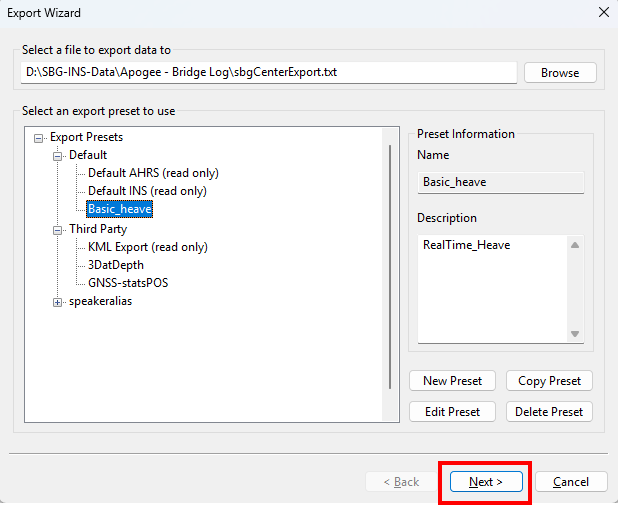The image size is (638, 523).
Task: Select the GNSS-statsPOS preset
Action: [128, 283]
